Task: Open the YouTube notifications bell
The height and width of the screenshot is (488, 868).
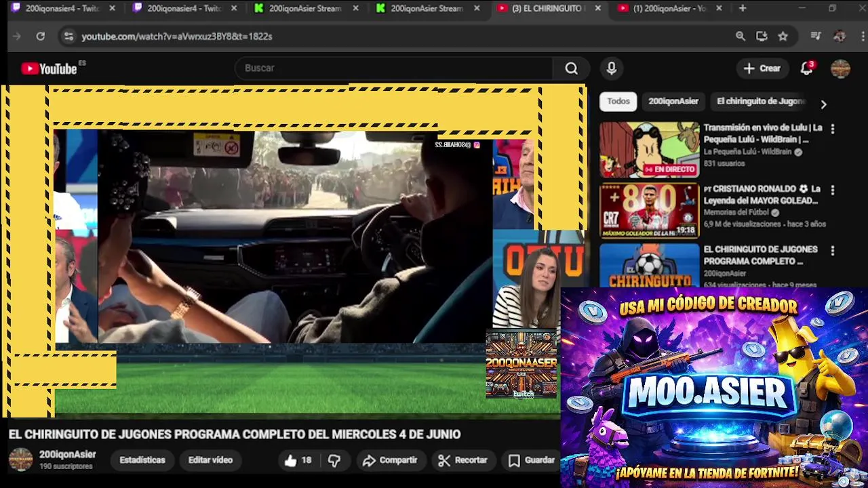Action: coord(806,68)
